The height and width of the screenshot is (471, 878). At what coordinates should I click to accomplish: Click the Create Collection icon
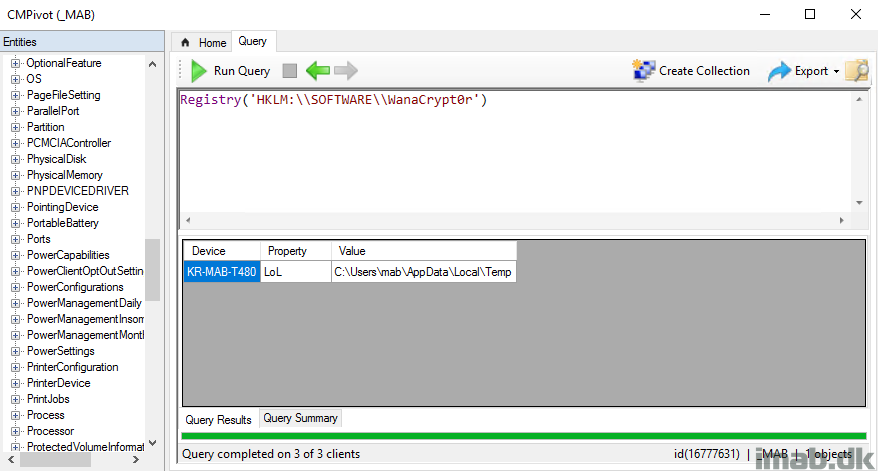click(x=643, y=71)
